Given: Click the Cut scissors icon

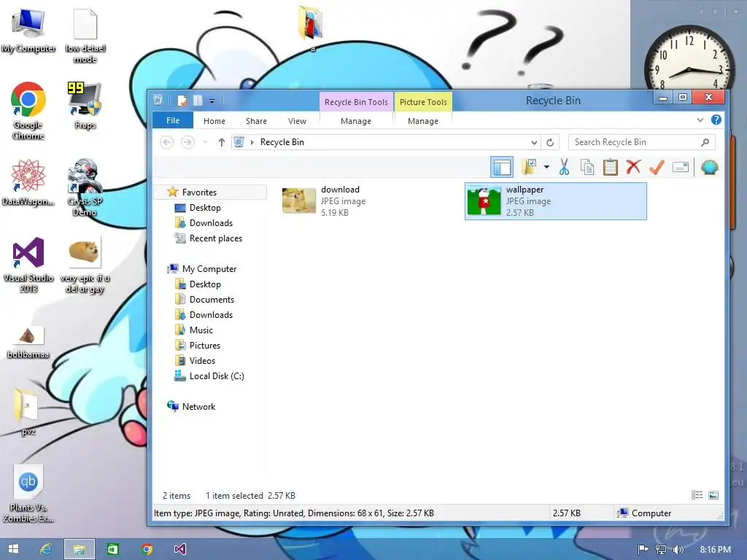Looking at the screenshot, I should 564,167.
